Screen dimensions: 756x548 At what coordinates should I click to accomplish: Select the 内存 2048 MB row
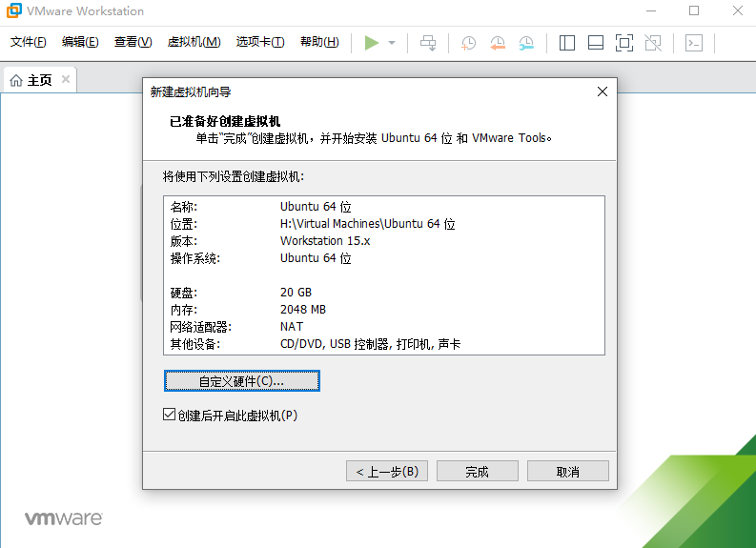click(x=384, y=310)
